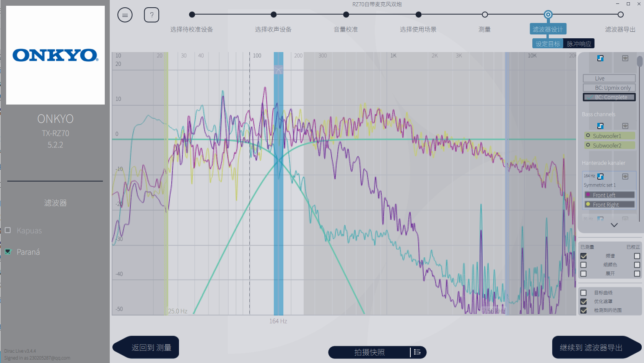
Task: Click the snapshot icon above Live button
Action: [x=625, y=58]
